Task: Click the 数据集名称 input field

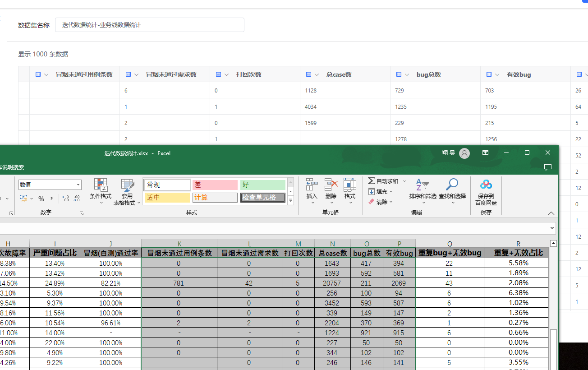Action: click(149, 25)
